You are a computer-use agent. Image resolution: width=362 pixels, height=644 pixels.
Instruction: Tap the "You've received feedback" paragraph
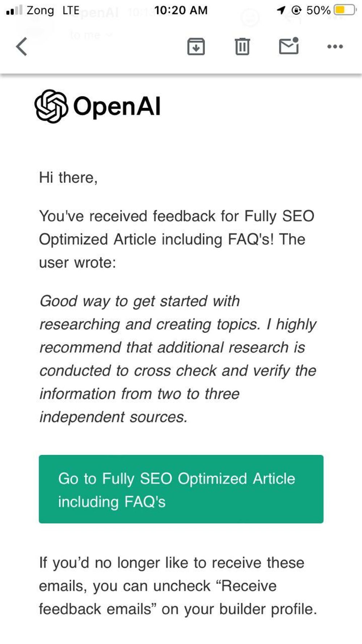[x=176, y=239]
